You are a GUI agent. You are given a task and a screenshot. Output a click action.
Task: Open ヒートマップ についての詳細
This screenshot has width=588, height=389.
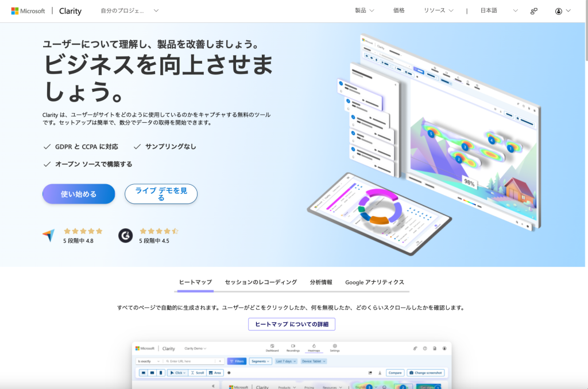pyautogui.click(x=292, y=324)
